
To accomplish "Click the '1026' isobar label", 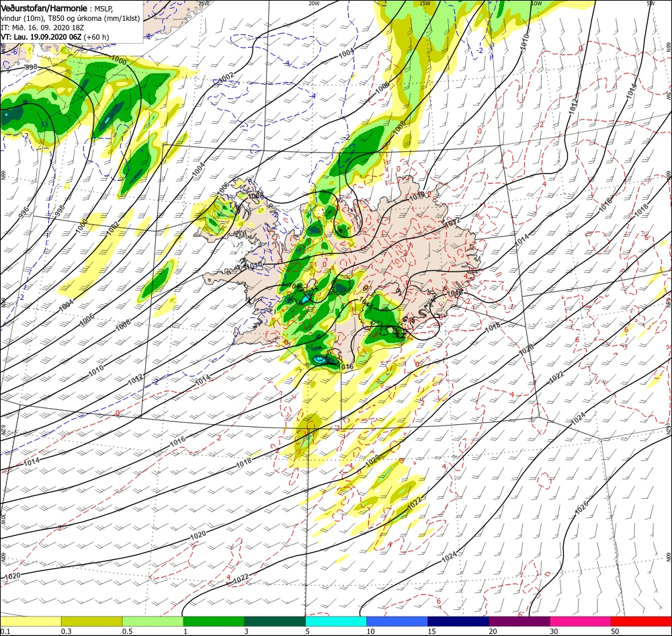I will pyautogui.click(x=581, y=508).
